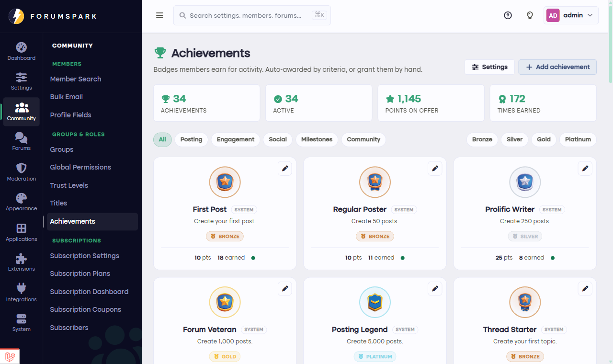This screenshot has height=364, width=613.
Task: Edit the Thread Starter achievement
Action: [585, 289]
